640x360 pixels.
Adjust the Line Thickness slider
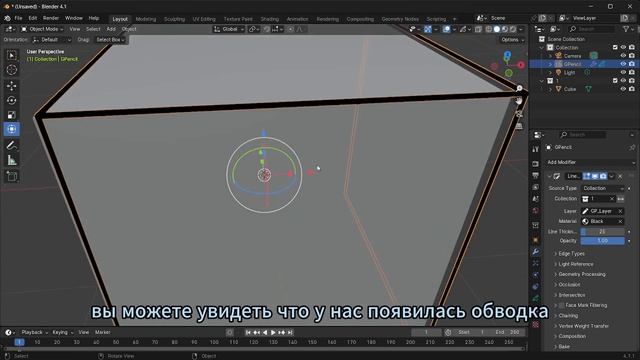(x=602, y=232)
